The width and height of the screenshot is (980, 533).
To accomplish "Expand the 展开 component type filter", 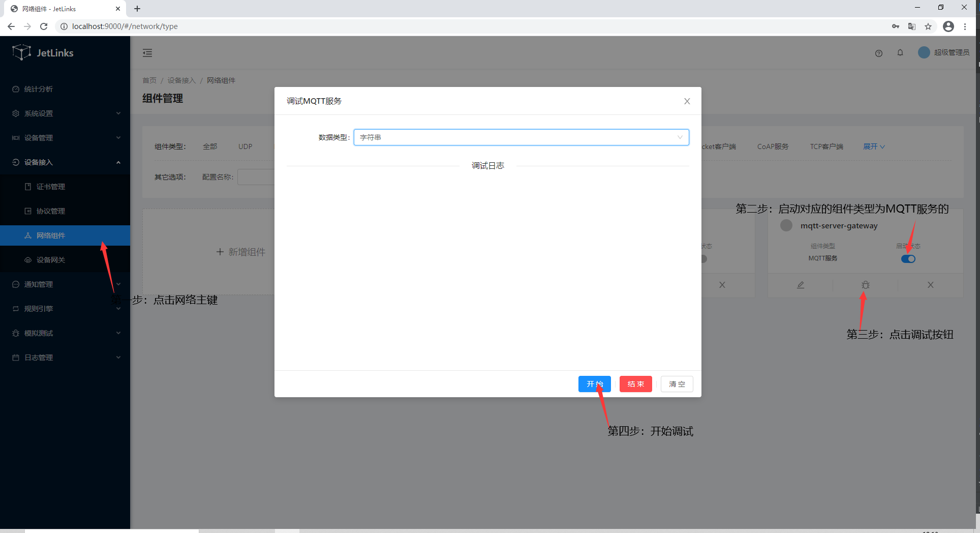I will (x=874, y=146).
